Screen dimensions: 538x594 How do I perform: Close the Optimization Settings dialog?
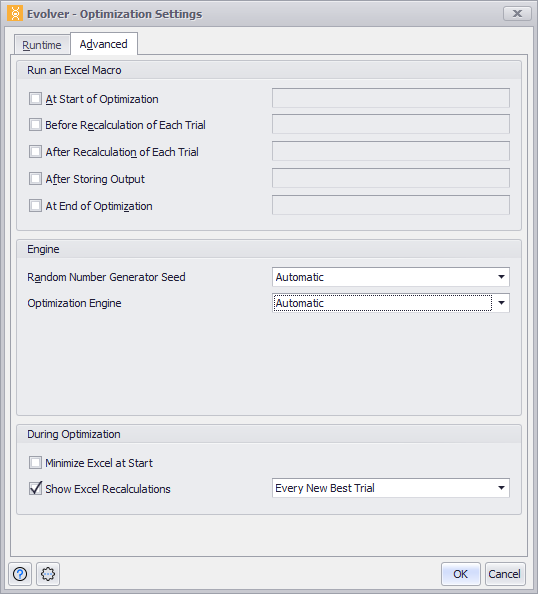[517, 14]
